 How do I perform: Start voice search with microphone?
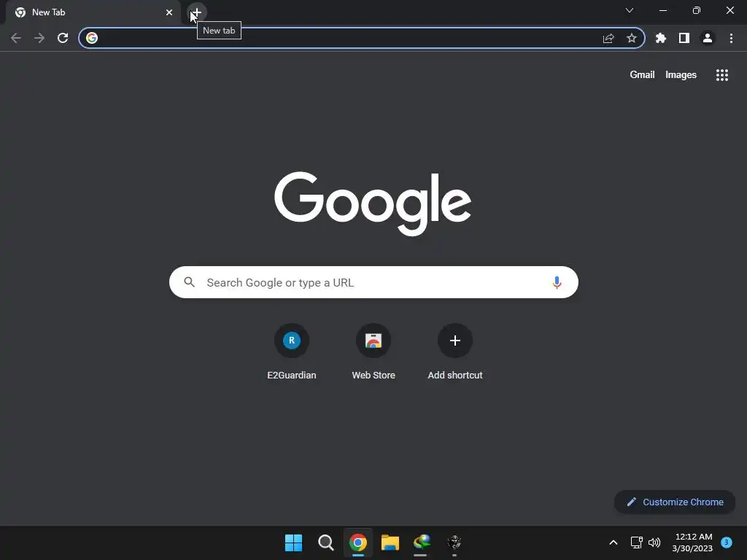557,282
